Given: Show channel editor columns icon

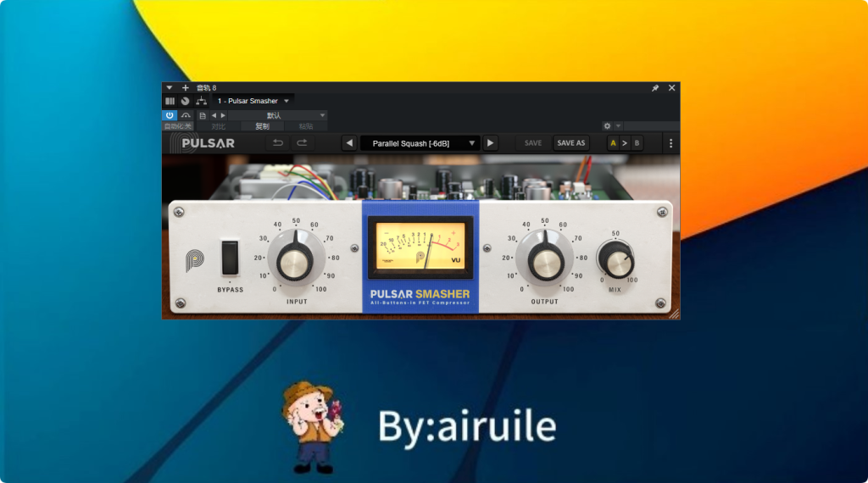Looking at the screenshot, I should click(170, 101).
